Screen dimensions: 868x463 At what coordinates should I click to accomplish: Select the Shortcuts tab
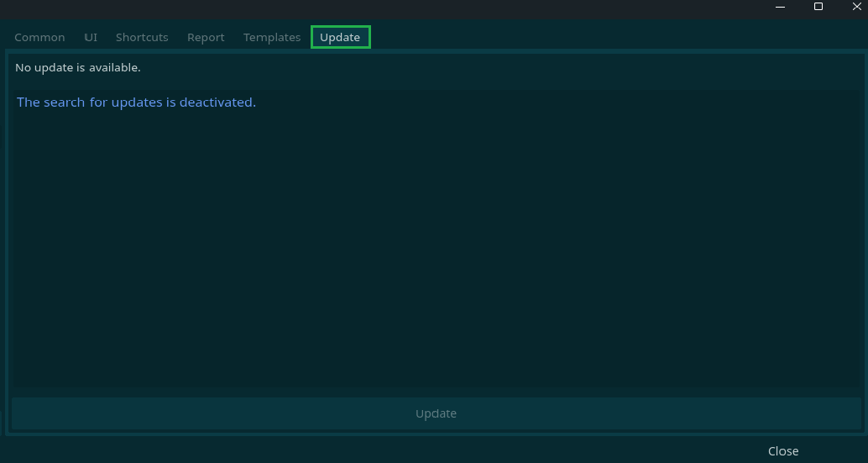pyautogui.click(x=142, y=37)
